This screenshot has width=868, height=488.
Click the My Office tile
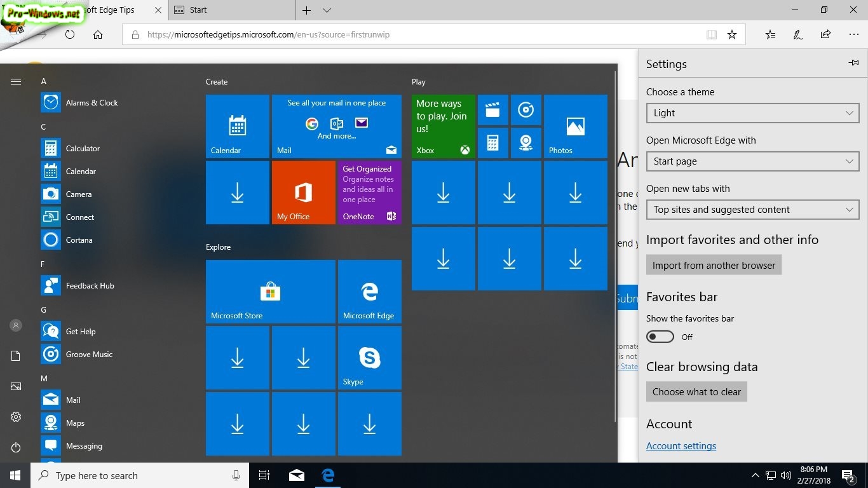(303, 192)
